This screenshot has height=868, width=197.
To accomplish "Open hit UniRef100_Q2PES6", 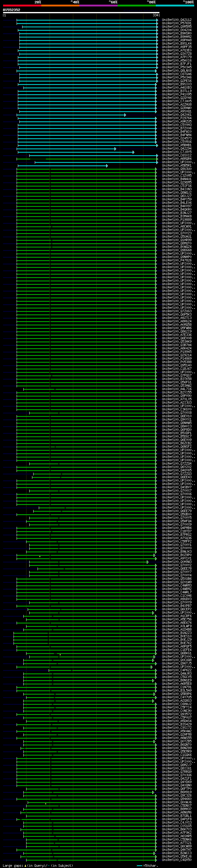I will point(176,81).
